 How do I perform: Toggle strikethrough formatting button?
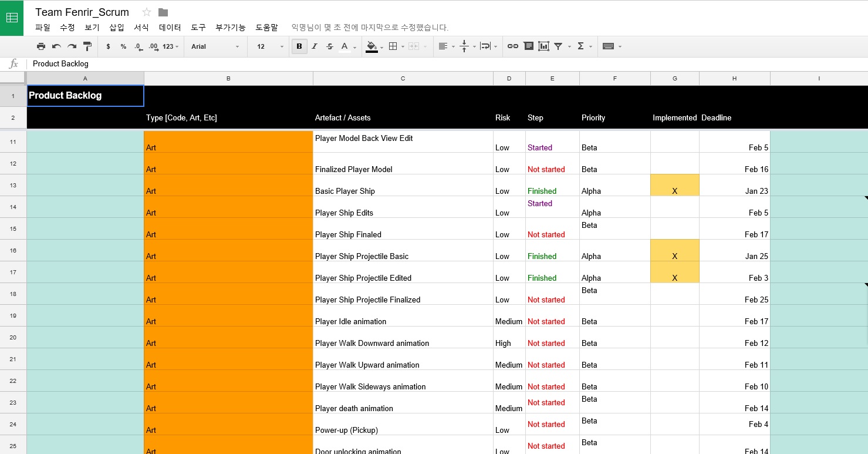pos(329,46)
